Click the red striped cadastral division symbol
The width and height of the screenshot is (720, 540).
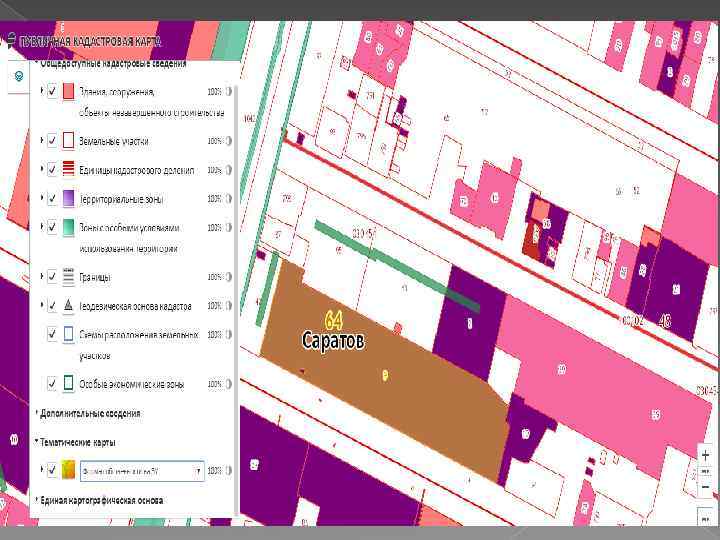(x=68, y=169)
